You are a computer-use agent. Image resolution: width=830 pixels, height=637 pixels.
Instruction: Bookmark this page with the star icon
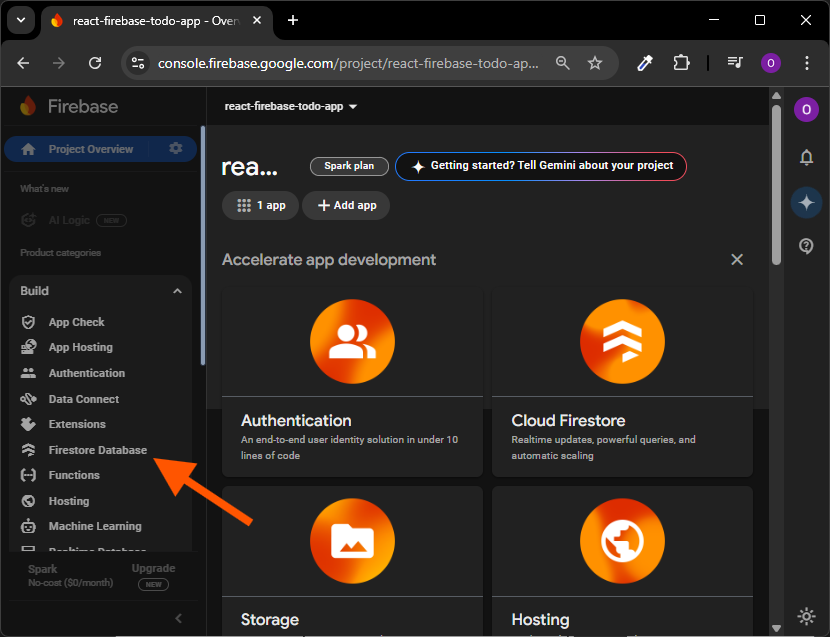click(x=595, y=64)
